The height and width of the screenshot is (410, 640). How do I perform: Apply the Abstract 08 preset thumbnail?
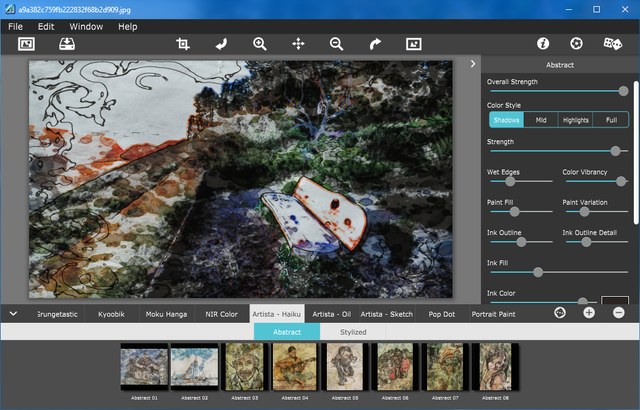click(x=495, y=367)
